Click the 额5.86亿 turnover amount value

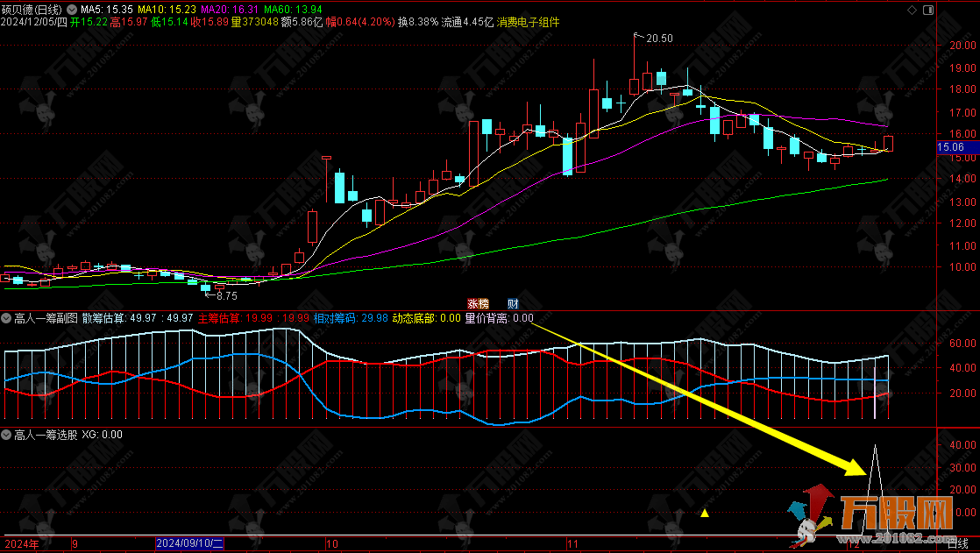[302, 22]
